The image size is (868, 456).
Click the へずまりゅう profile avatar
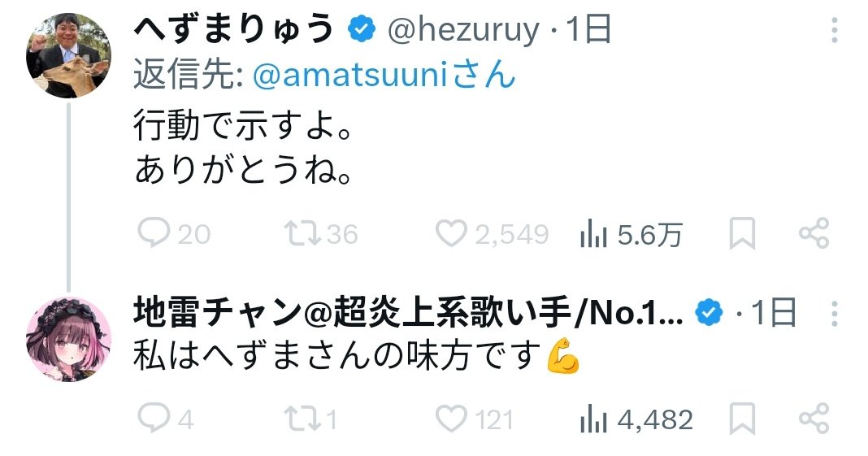click(68, 54)
